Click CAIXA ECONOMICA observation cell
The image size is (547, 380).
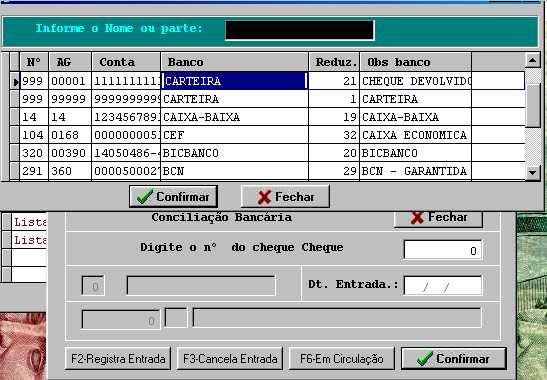415,135
